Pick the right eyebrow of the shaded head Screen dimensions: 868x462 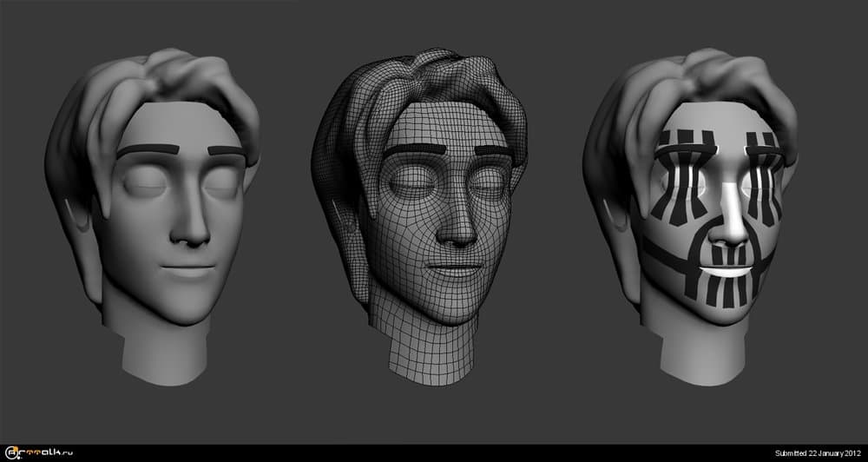point(226,151)
